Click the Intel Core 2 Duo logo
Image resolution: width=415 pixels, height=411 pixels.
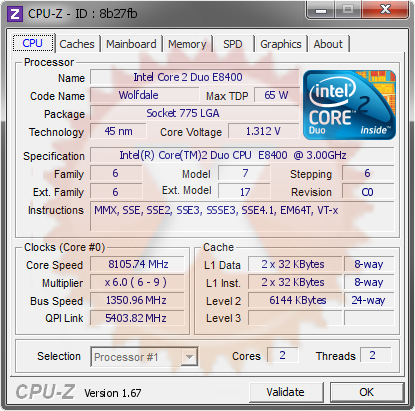coord(349,105)
